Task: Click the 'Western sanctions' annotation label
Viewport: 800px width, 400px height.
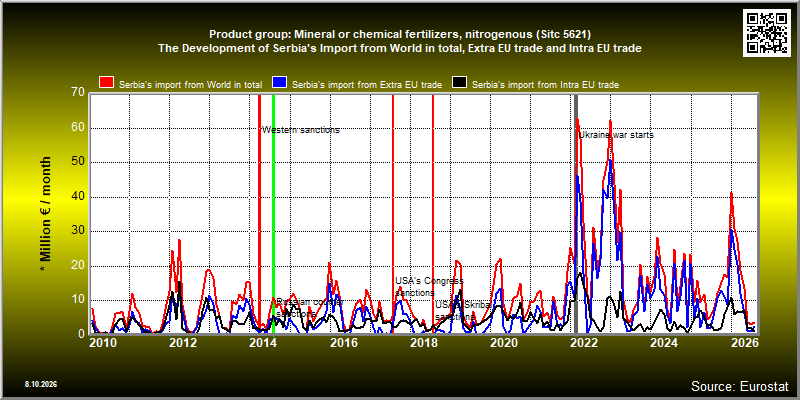Action: point(301,130)
